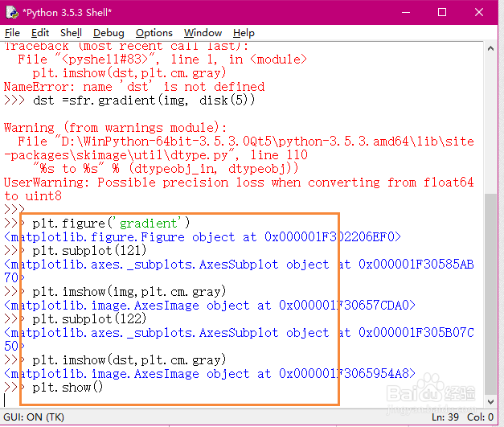Viewport: 504px width, 427px height.
Task: Click the scrollbar up arrow
Action: pyautogui.click(x=490, y=49)
